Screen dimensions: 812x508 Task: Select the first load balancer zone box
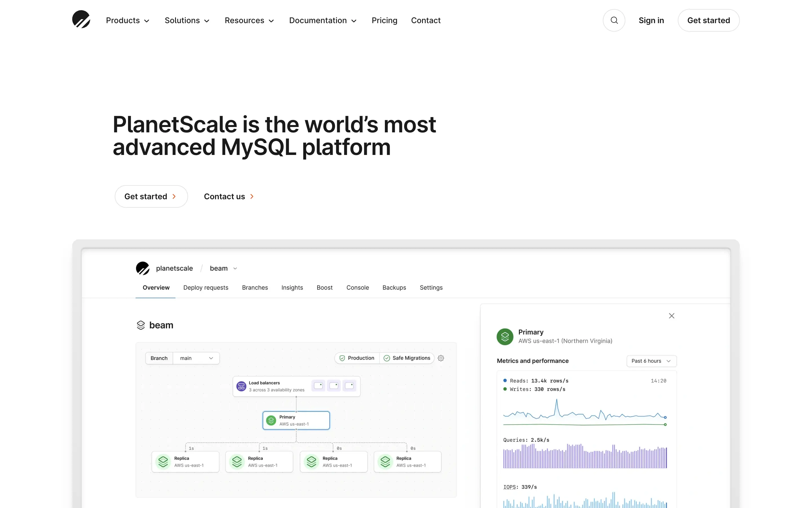tap(318, 386)
